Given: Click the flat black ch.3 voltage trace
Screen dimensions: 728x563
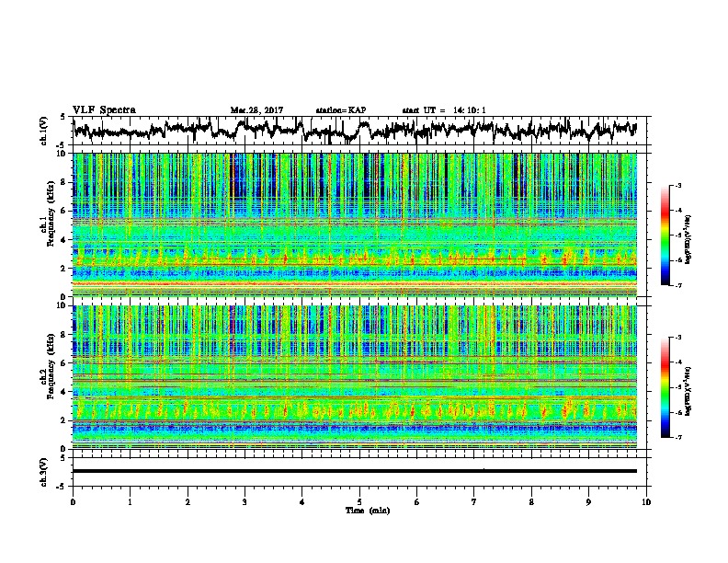Looking at the screenshot, I should tap(355, 471).
